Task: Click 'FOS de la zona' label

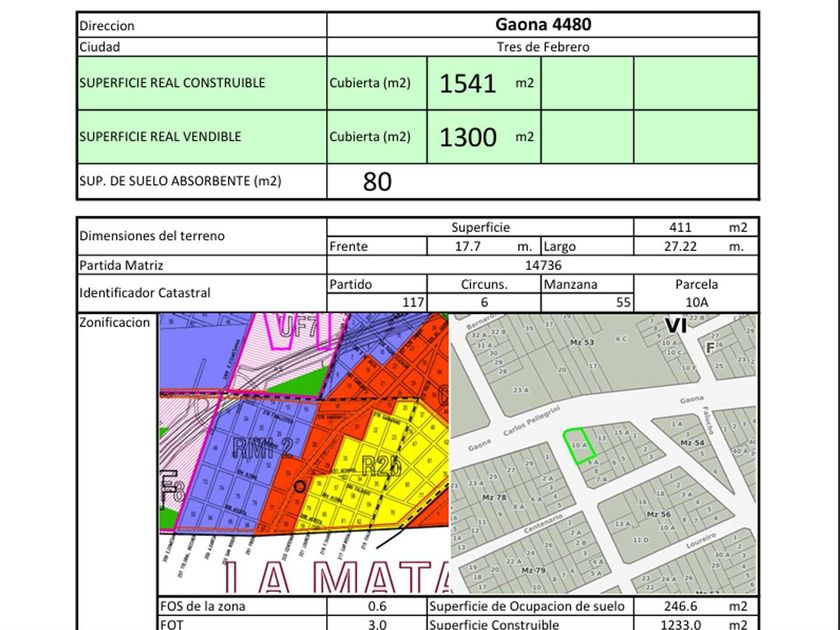Action: 202,606
